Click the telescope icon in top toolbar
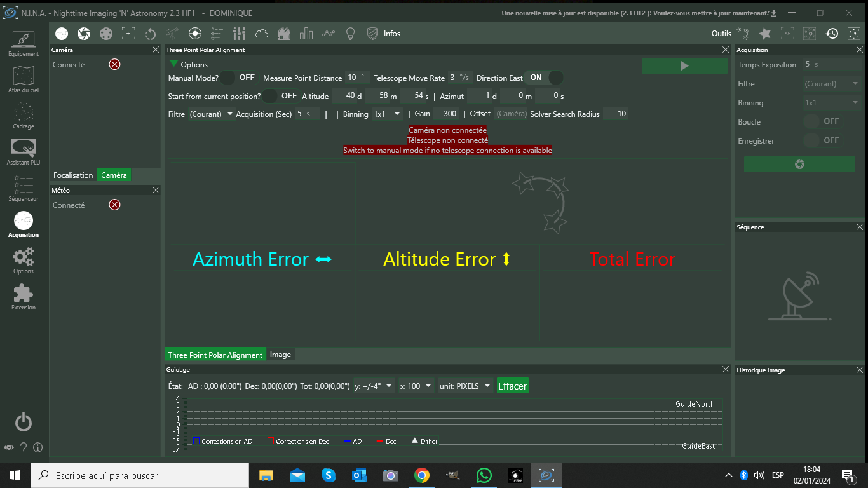Screen dimensions: 868x488 pyautogui.click(x=173, y=34)
